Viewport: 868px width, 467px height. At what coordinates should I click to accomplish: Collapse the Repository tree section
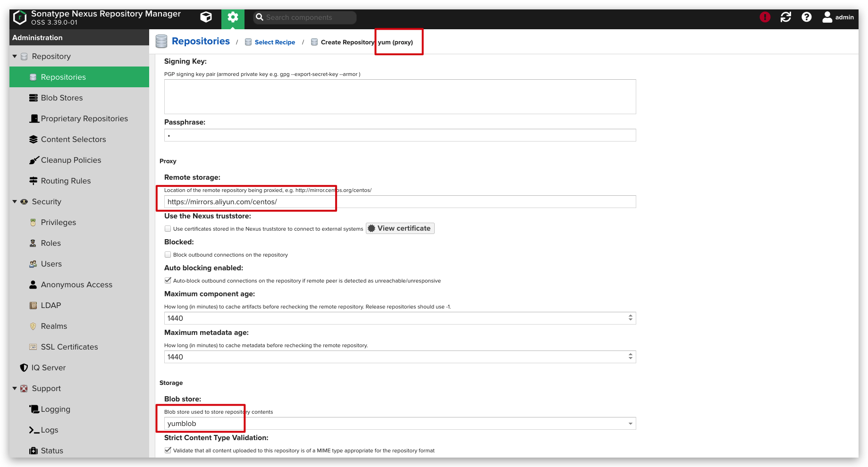point(15,57)
